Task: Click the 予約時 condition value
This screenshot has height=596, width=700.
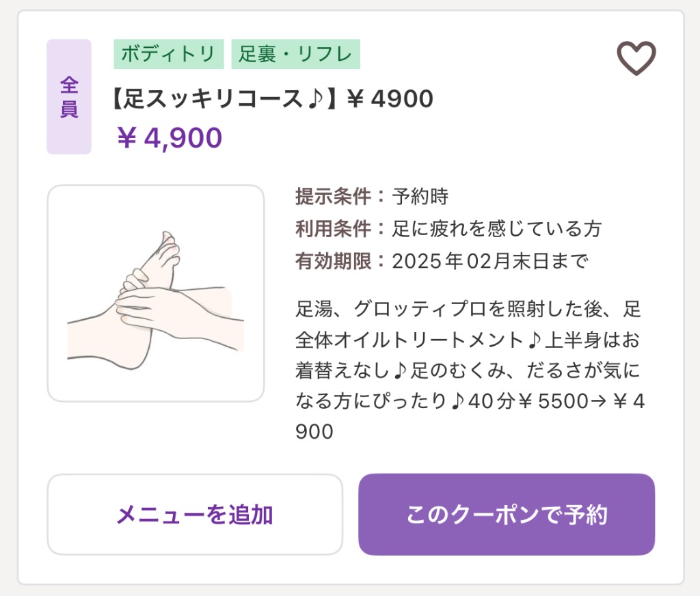Action: (x=420, y=197)
